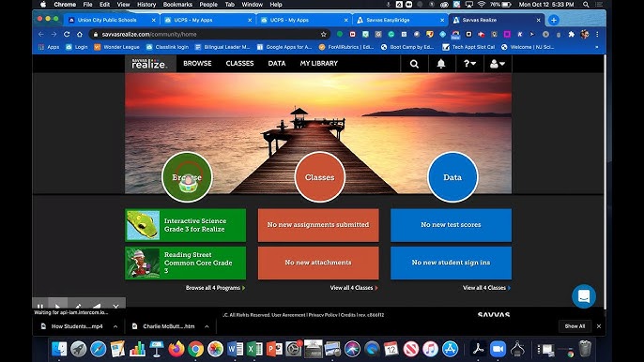
Task: Bookmark this page with the star icon
Action: pos(324,35)
